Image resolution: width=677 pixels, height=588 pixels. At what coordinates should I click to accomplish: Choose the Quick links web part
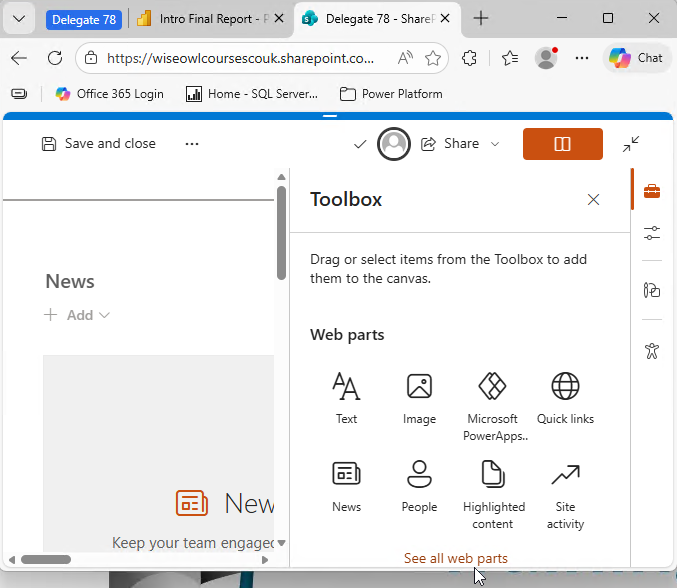(x=565, y=397)
